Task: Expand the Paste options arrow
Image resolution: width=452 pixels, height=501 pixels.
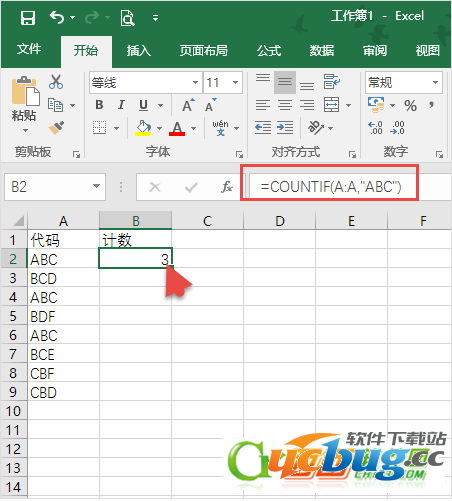Action: click(x=25, y=131)
